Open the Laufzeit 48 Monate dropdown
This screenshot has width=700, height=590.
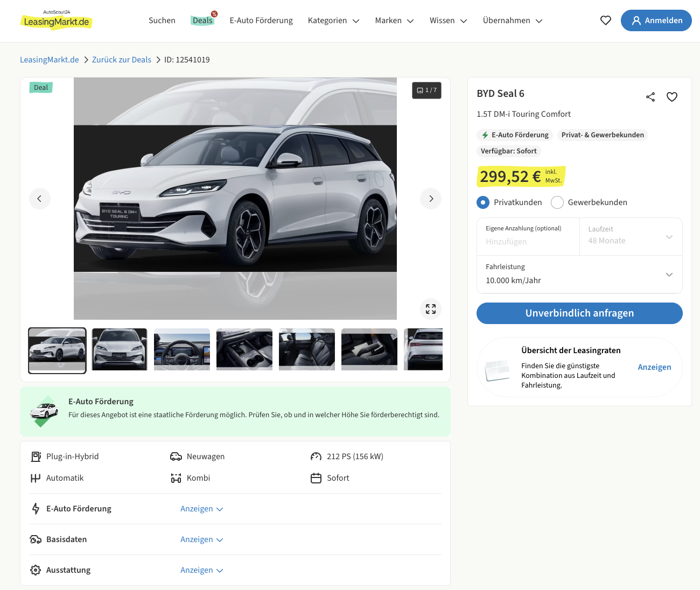click(631, 237)
